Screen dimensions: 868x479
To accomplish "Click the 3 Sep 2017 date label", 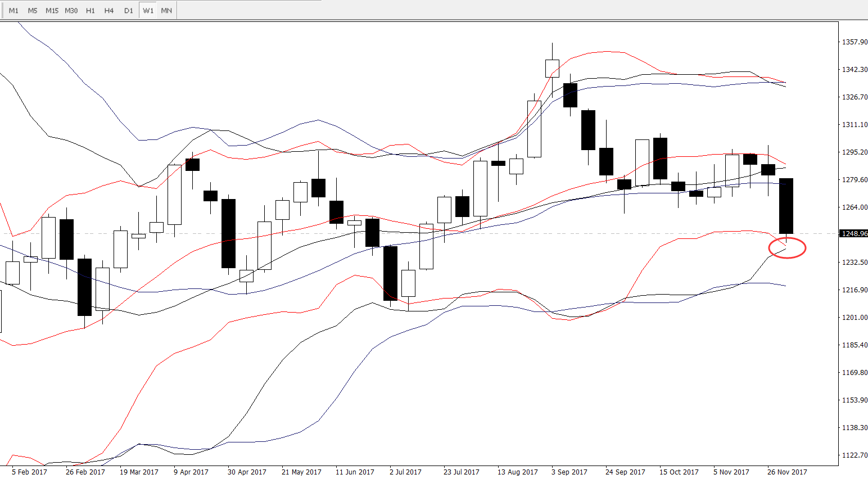I will click(x=569, y=472).
